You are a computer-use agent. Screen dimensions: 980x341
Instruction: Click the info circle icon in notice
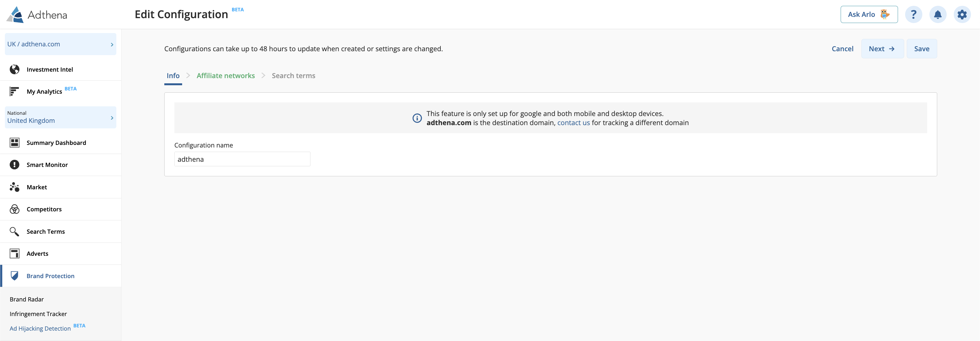click(x=417, y=118)
